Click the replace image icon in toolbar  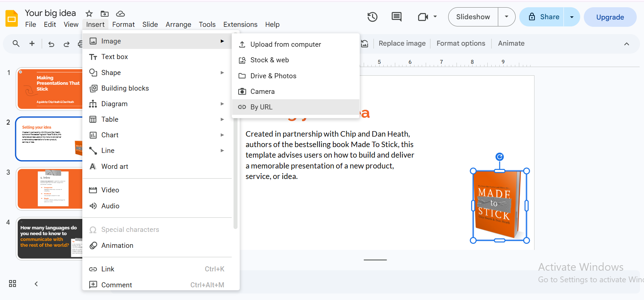[x=365, y=43]
